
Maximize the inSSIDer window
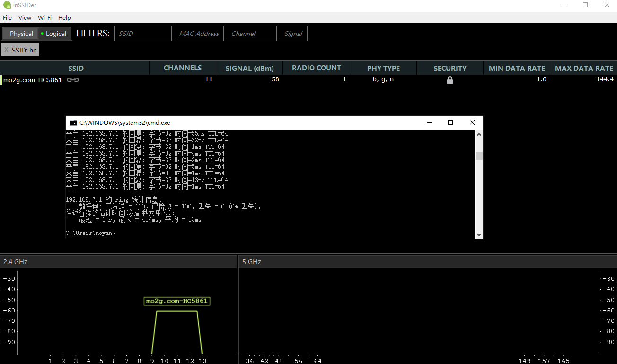point(585,5)
